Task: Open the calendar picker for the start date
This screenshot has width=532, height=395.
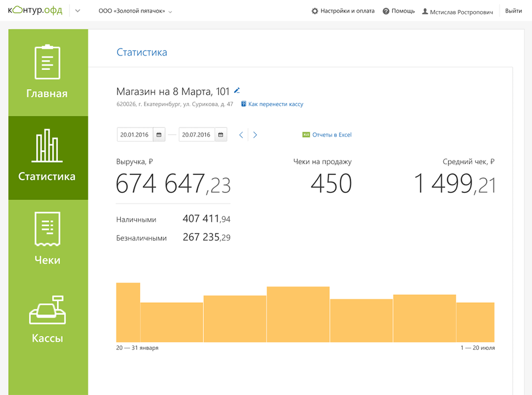Action: click(x=159, y=135)
